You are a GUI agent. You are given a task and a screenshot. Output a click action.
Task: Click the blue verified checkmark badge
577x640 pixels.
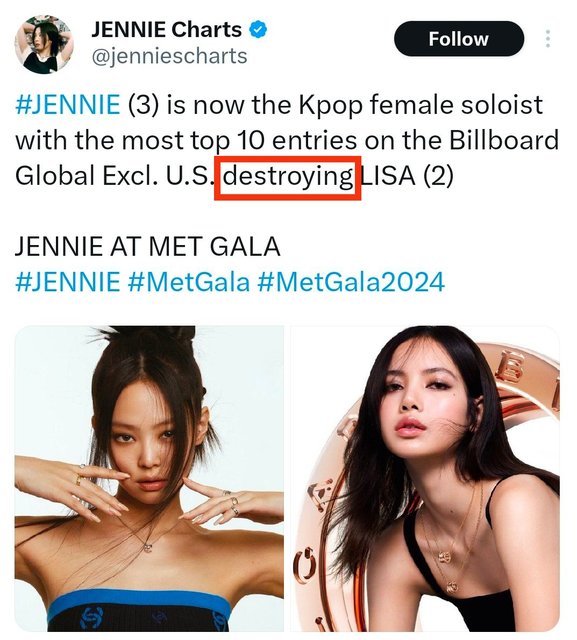click(258, 30)
